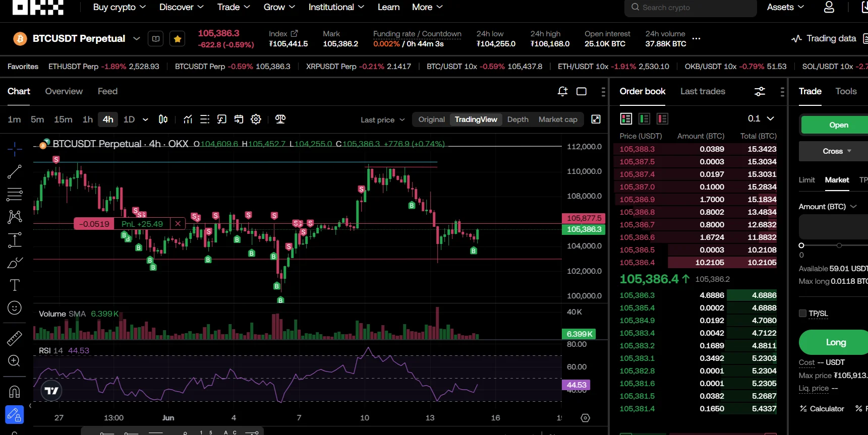Open the emoji sticker tool

tap(15, 308)
